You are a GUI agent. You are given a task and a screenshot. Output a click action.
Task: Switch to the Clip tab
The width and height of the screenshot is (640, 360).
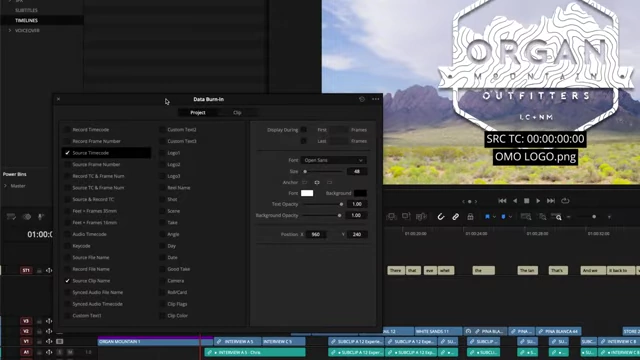click(237, 113)
